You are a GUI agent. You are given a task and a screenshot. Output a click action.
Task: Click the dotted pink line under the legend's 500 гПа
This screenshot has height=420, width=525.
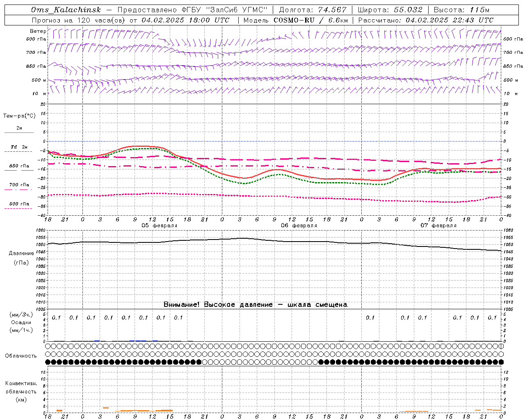18,208
